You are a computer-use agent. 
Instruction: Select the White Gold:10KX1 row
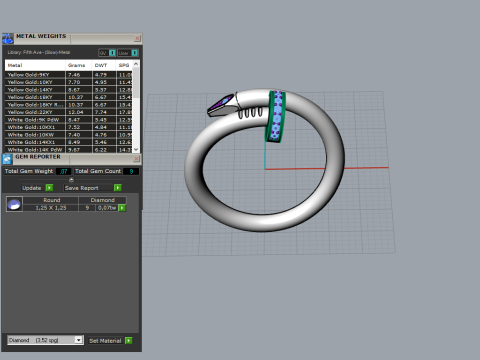(x=69, y=127)
